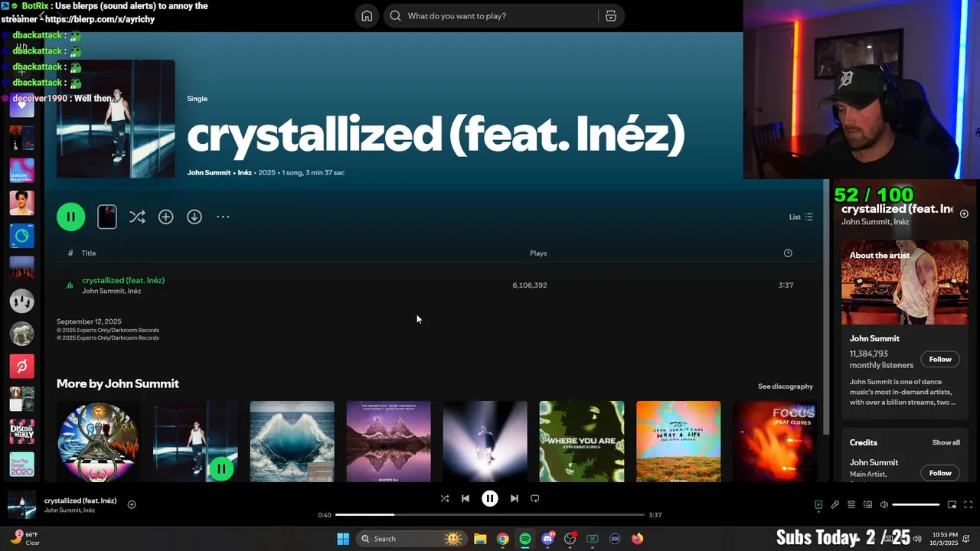
Task: Add to Liked Songs in Now Playing panel
Action: (x=964, y=214)
